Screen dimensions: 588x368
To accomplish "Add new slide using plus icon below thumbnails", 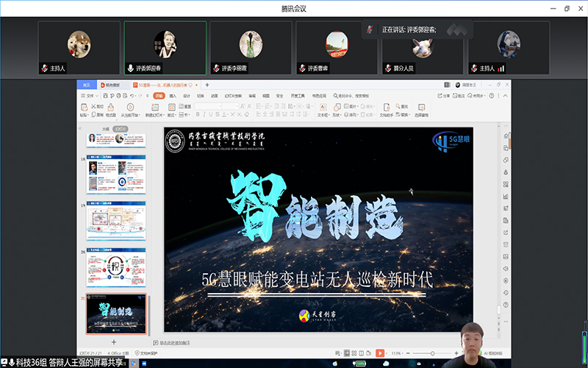I will coord(113,342).
